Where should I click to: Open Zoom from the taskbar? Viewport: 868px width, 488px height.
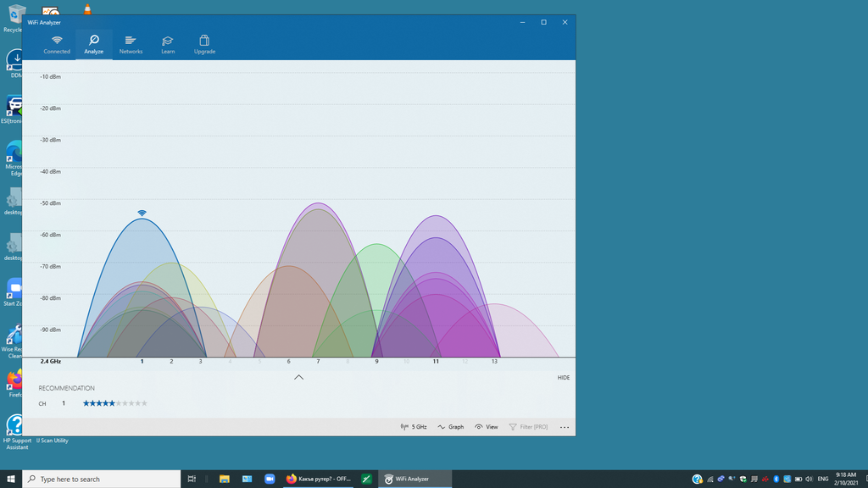click(x=270, y=479)
